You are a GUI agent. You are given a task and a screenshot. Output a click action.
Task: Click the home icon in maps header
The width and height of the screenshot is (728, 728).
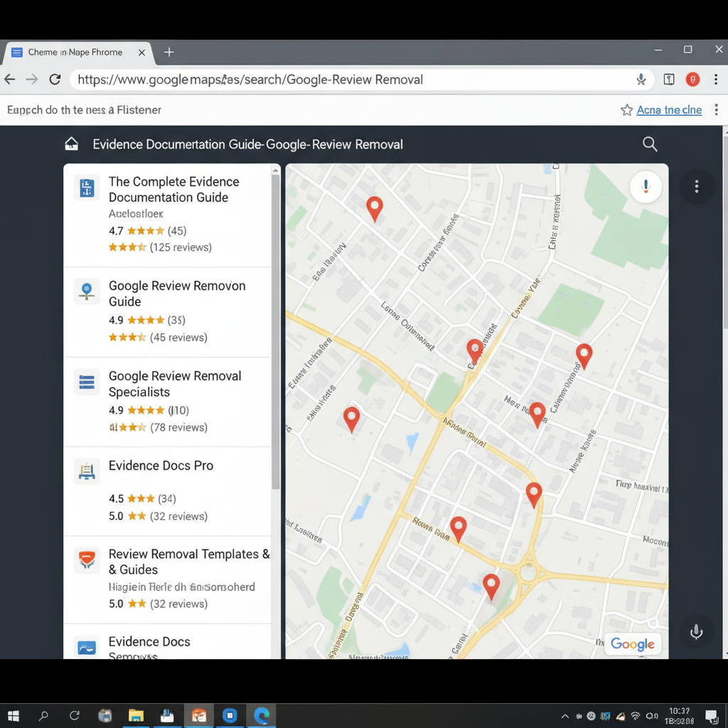(x=72, y=144)
